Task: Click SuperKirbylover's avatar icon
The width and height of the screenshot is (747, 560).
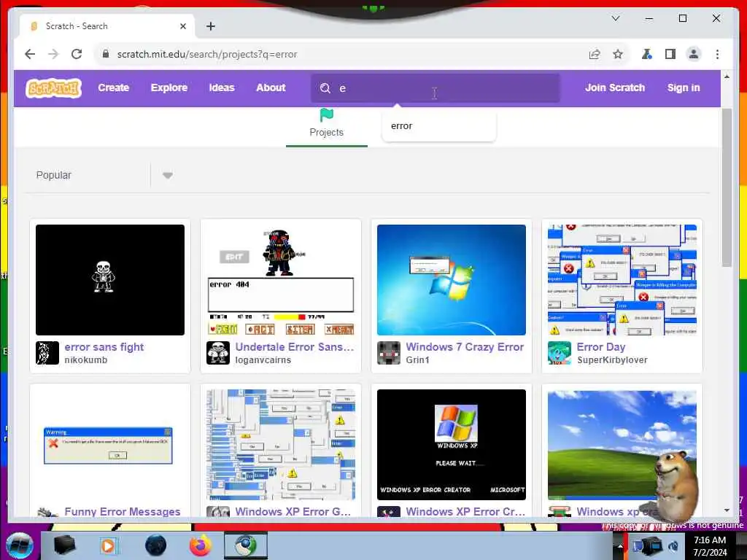Action: 560,353
